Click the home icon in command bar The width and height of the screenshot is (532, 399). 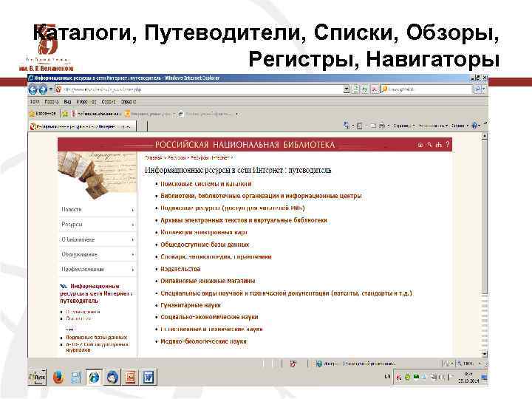click(x=346, y=126)
